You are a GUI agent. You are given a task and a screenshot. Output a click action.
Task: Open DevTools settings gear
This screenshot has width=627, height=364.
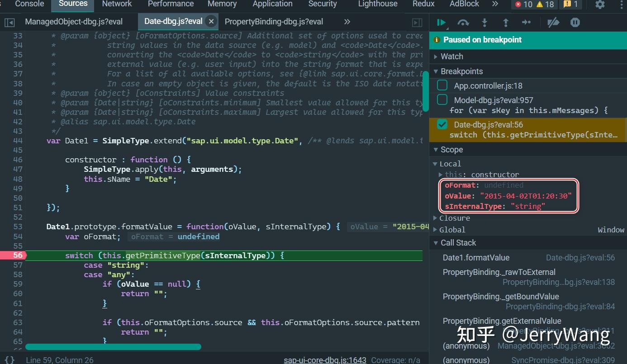tap(601, 5)
